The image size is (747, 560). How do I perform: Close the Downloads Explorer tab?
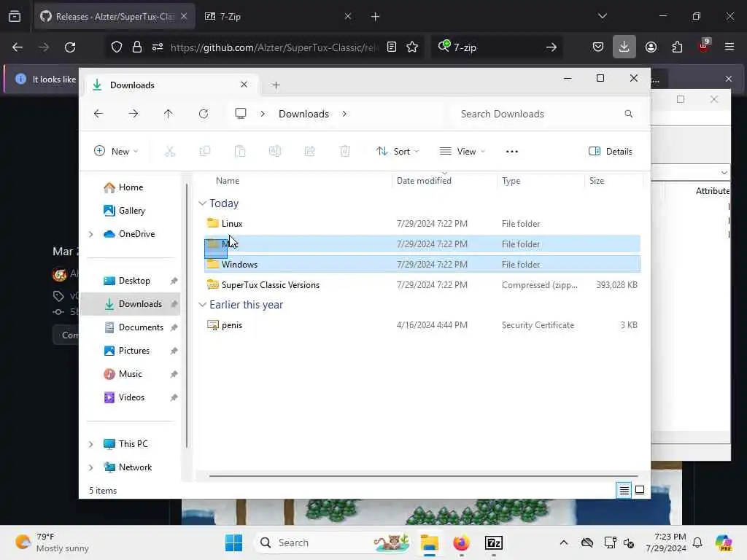(x=244, y=85)
